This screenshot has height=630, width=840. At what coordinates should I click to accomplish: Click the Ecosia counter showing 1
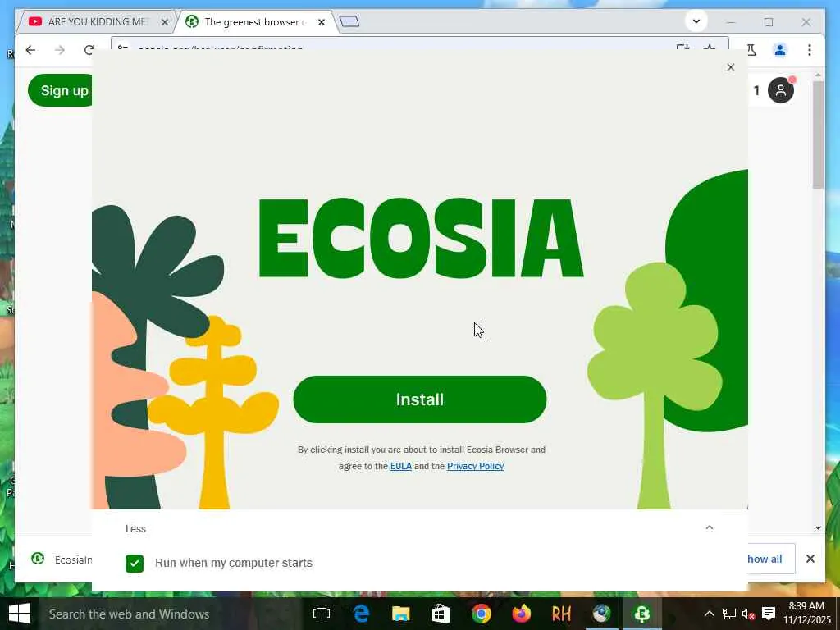point(756,90)
